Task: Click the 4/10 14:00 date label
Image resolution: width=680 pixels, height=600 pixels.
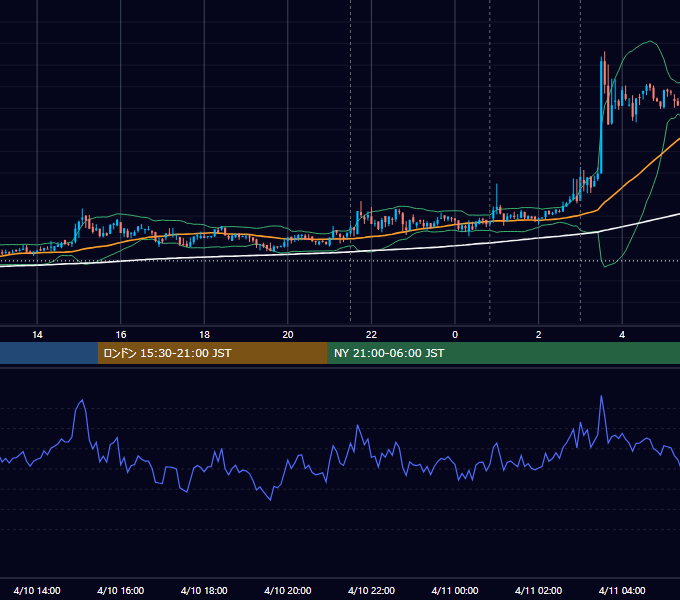Action: (x=37, y=590)
